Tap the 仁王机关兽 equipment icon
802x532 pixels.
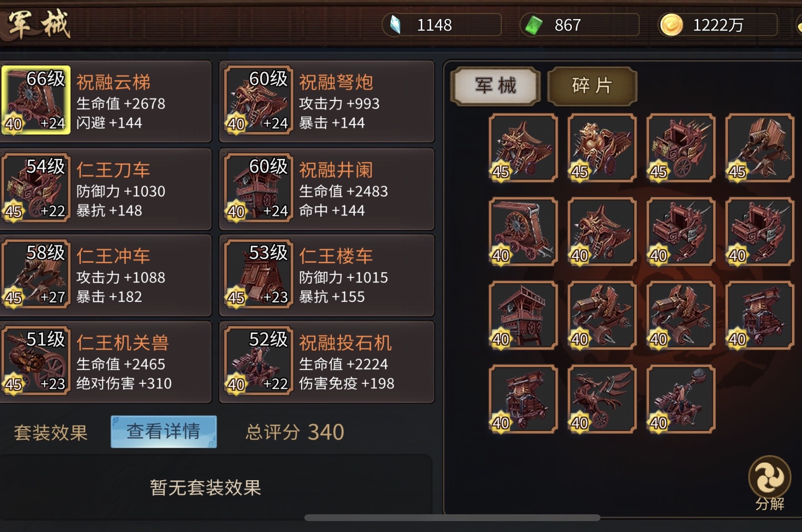(x=36, y=361)
